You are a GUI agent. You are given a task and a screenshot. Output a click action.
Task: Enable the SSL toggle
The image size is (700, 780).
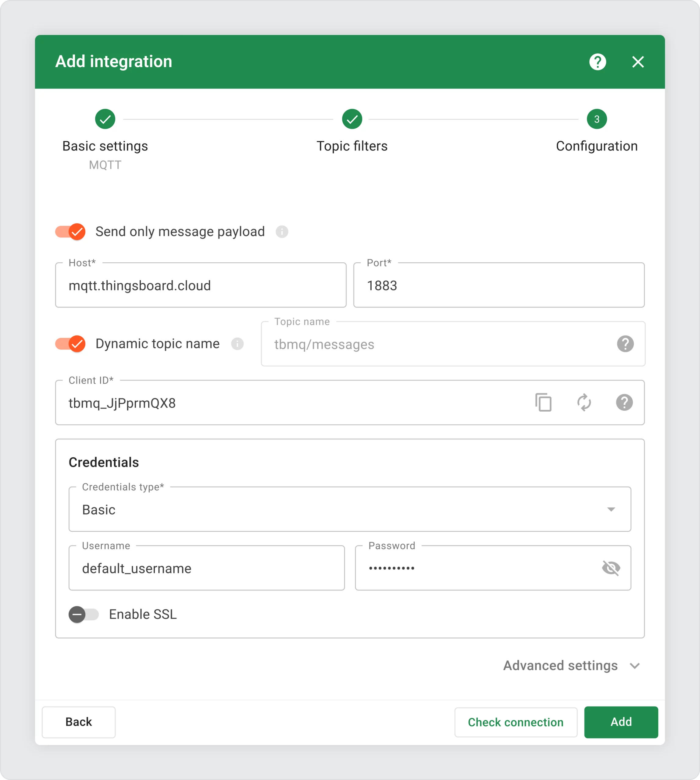(84, 614)
